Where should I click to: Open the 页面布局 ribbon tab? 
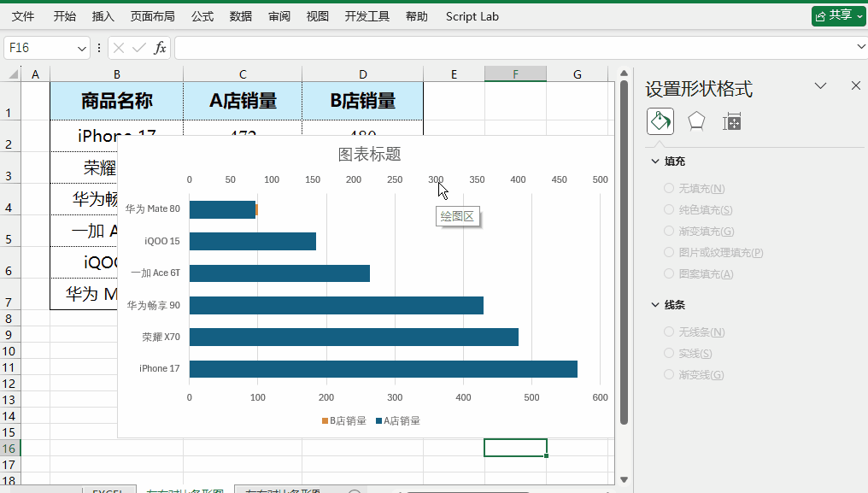pyautogui.click(x=153, y=16)
